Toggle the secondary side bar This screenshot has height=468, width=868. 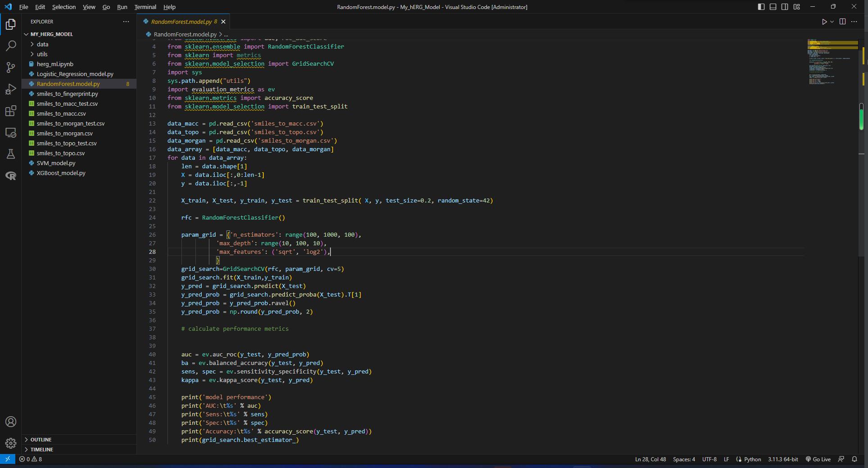(785, 7)
